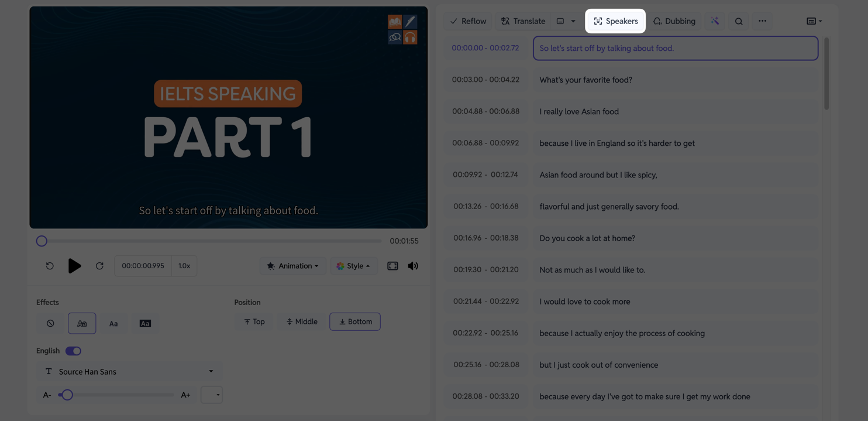Set subtitle position to Middle
This screenshot has width=868, height=421.
click(302, 321)
